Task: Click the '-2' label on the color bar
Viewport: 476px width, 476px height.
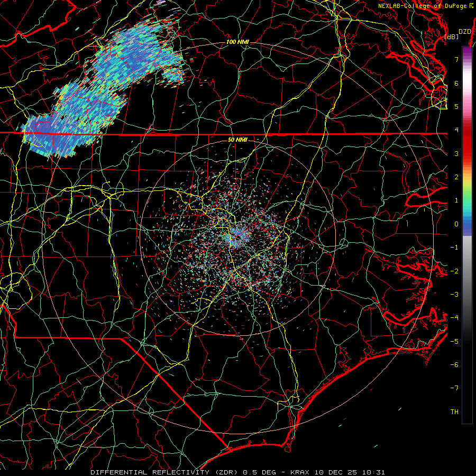Action: pos(454,271)
